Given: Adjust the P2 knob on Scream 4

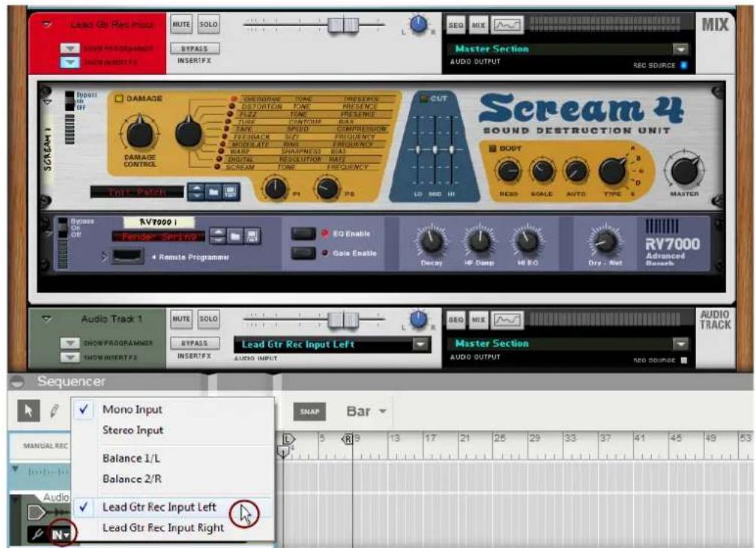Looking at the screenshot, I should coord(327,189).
